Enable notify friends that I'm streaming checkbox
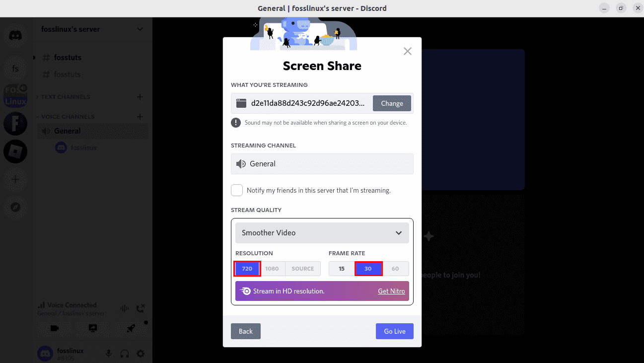Viewport: 644px width, 363px height. click(237, 190)
